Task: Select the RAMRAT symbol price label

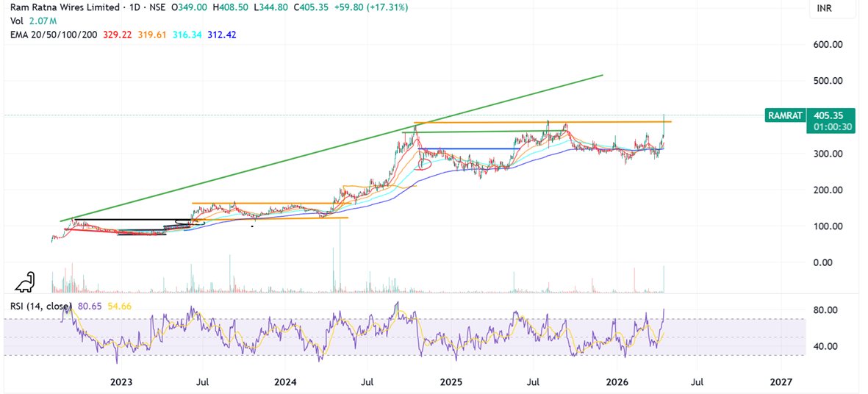Action: [x=784, y=116]
